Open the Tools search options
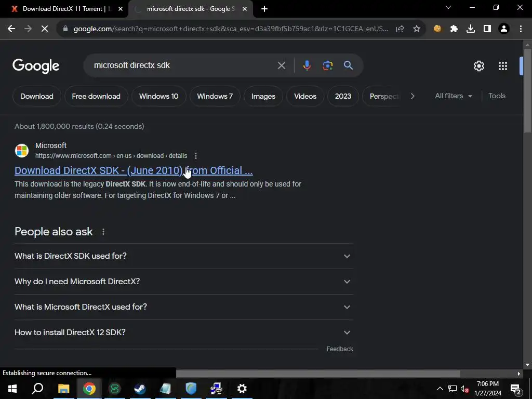This screenshot has height=399, width=532. [497, 96]
